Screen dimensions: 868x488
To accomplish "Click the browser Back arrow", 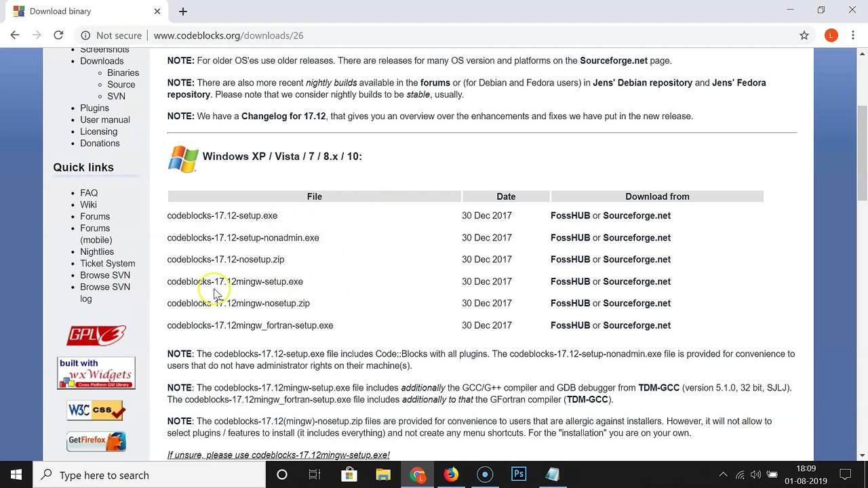I will coord(15,35).
